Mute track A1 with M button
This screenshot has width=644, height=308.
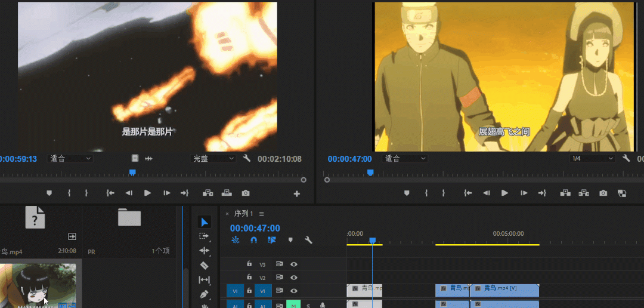[x=293, y=305]
